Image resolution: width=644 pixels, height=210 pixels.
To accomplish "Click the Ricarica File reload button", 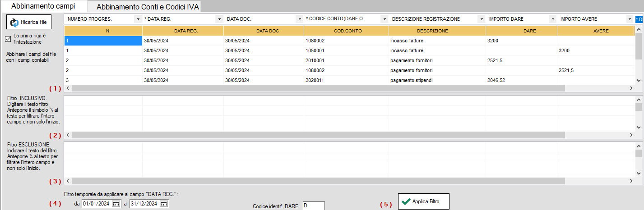I will click(x=29, y=22).
